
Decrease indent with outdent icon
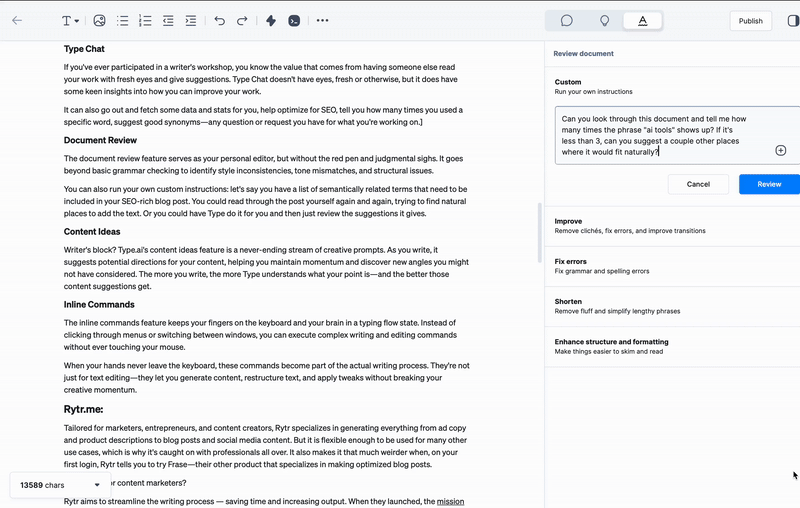pos(168,20)
